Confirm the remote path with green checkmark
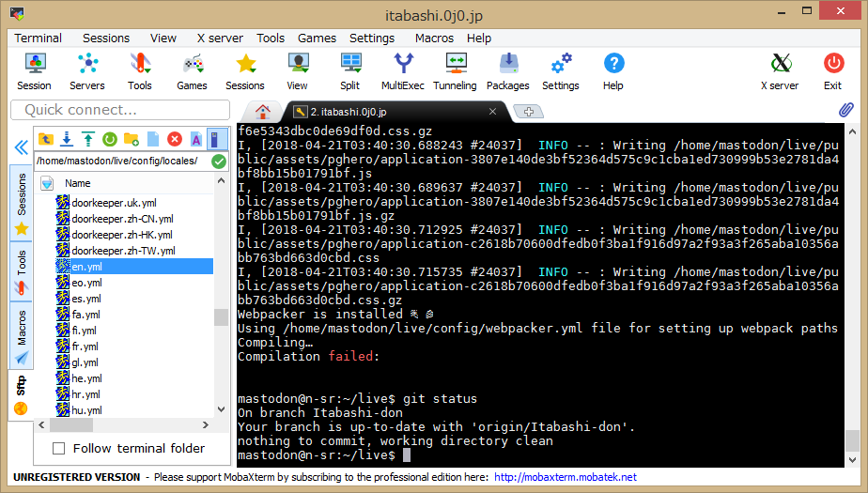868x493 pixels. click(219, 161)
